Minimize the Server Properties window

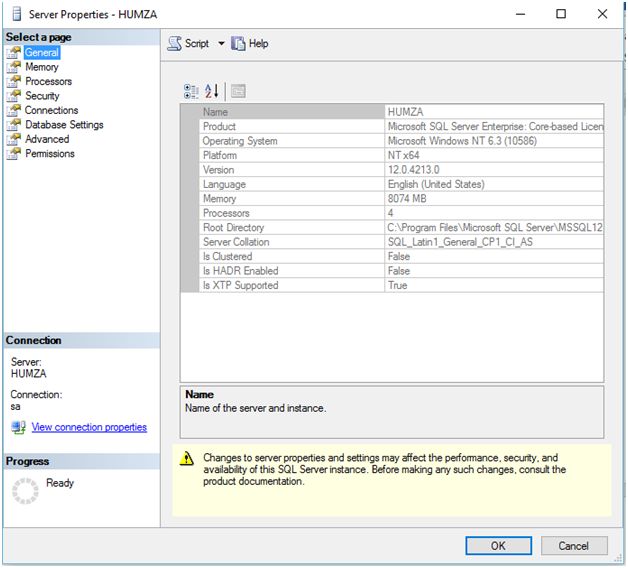(520, 14)
